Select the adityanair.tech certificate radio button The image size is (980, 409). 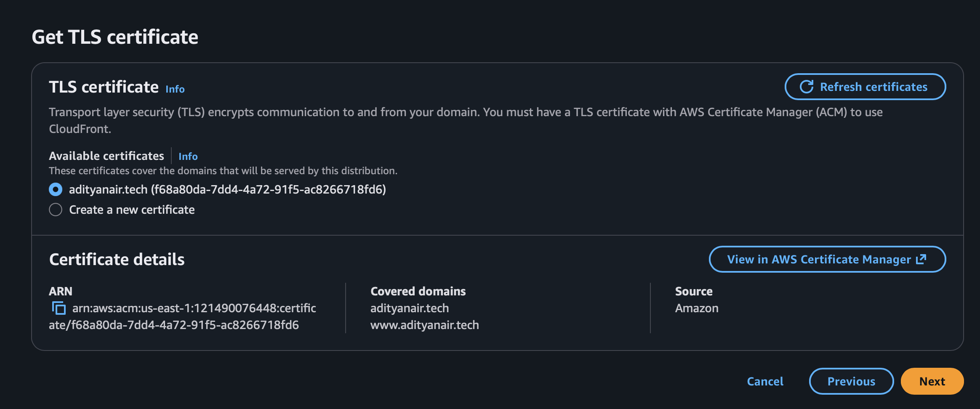56,190
